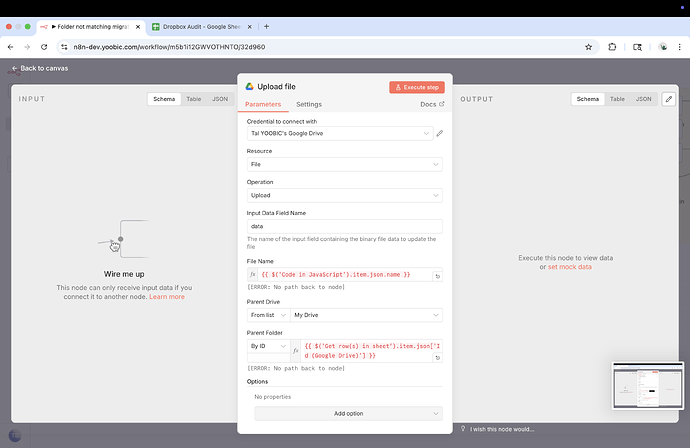Click the Execute step button
The width and height of the screenshot is (690, 448).
tap(417, 87)
